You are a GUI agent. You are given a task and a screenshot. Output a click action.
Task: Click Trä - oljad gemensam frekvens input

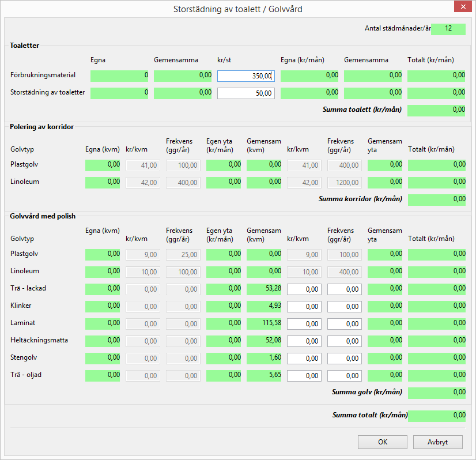pos(345,375)
